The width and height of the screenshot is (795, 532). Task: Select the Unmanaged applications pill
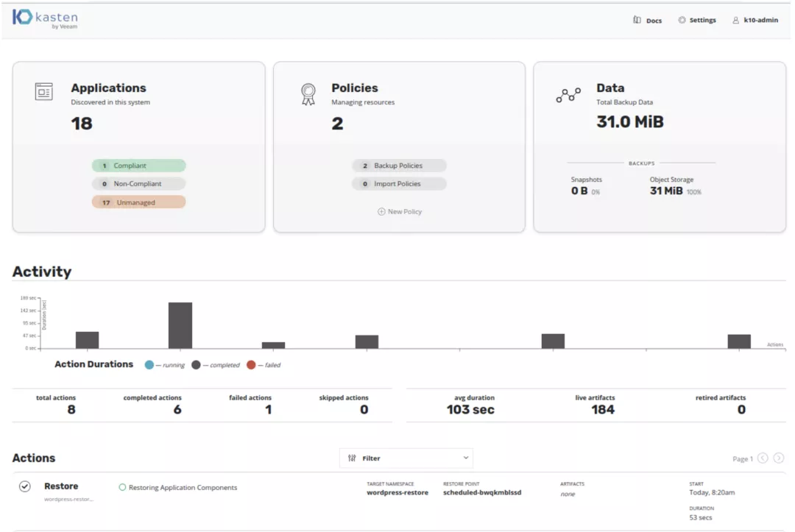pos(138,202)
